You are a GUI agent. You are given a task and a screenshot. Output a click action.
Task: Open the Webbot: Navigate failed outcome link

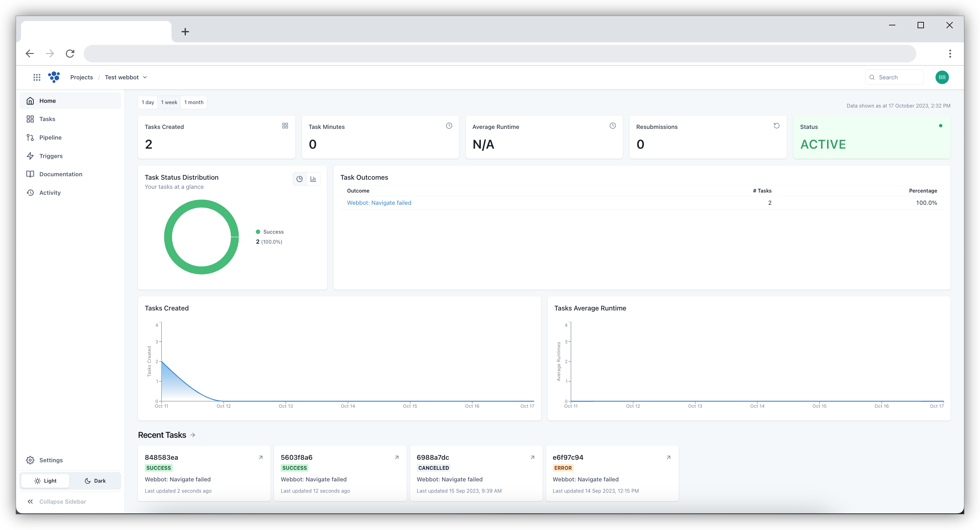click(x=379, y=203)
